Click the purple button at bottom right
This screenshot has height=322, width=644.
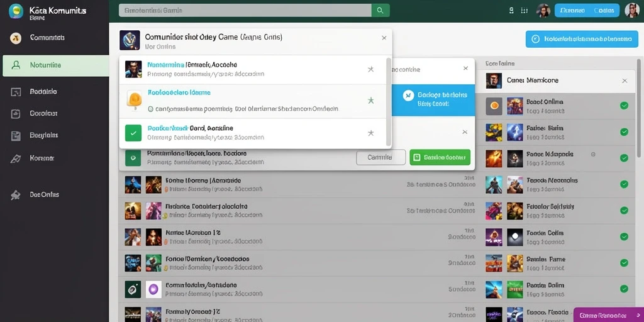click(x=609, y=315)
